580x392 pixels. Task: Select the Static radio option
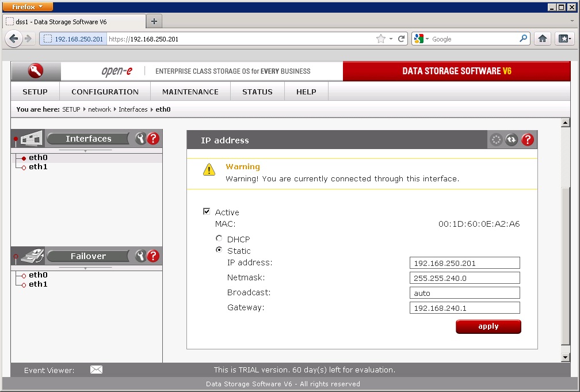219,250
